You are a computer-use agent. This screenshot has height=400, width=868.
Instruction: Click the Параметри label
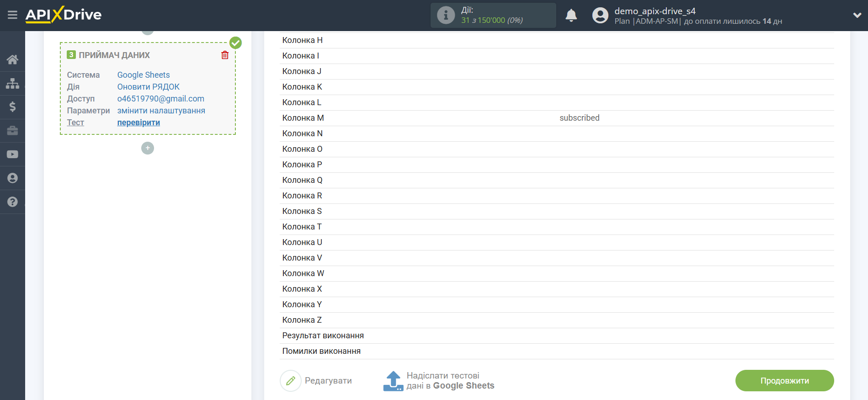tap(88, 111)
